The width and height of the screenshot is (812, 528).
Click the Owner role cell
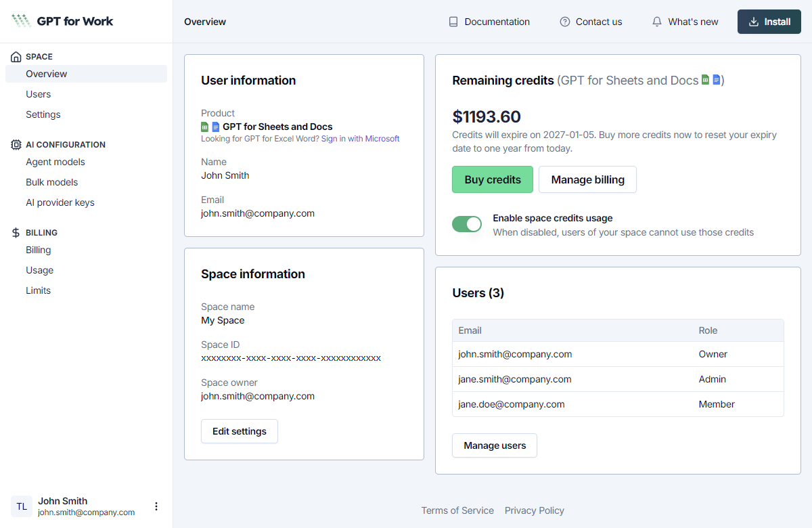[x=713, y=354]
